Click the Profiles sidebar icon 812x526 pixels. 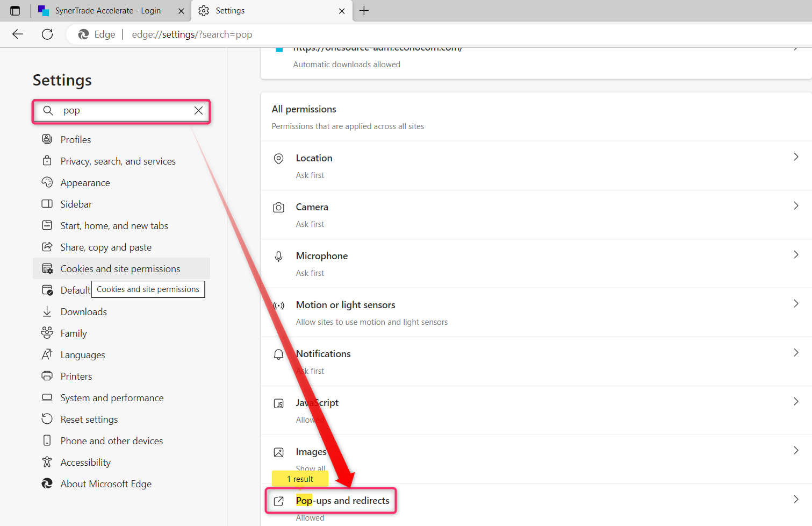click(x=47, y=139)
